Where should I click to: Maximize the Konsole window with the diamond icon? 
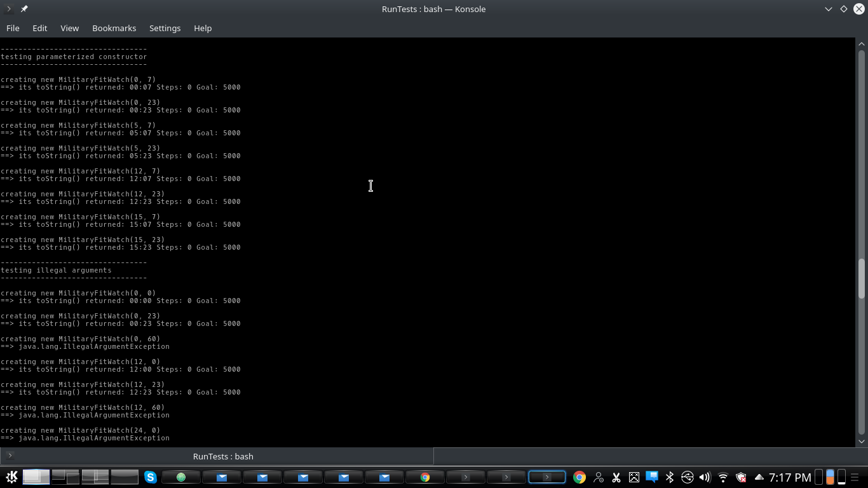coord(844,9)
